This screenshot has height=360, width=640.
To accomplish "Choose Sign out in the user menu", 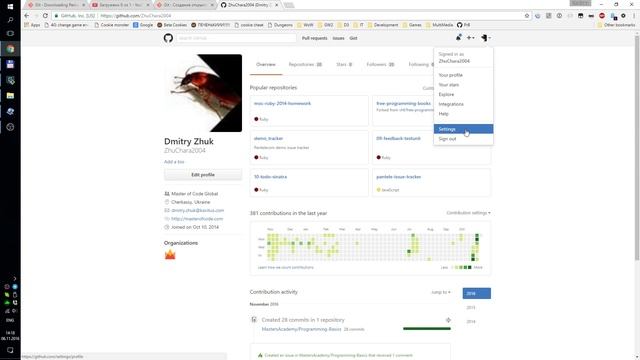I will [463, 139].
